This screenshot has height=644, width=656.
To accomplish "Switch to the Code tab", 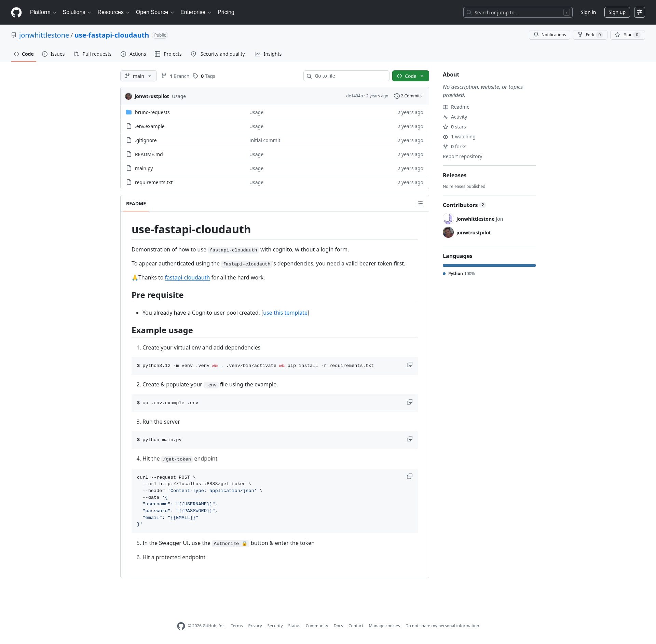I will [24, 54].
